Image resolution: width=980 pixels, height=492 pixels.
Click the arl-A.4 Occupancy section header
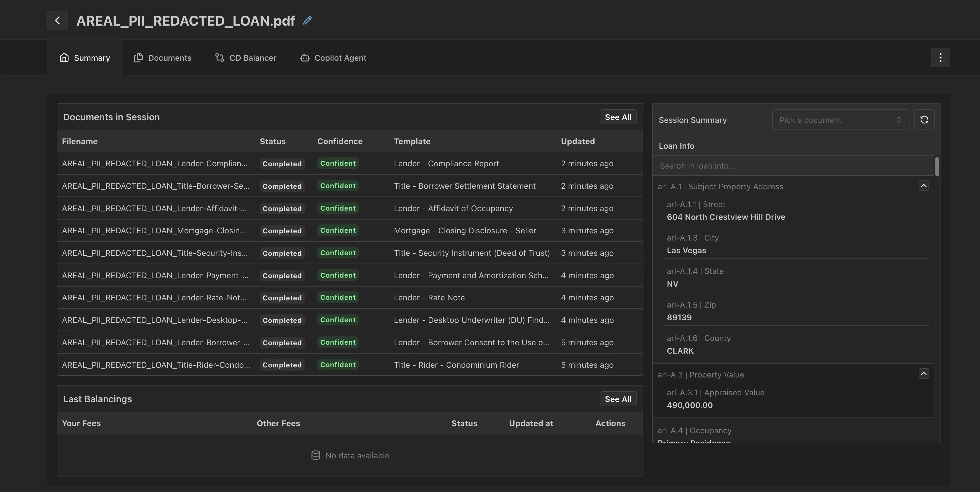point(694,430)
